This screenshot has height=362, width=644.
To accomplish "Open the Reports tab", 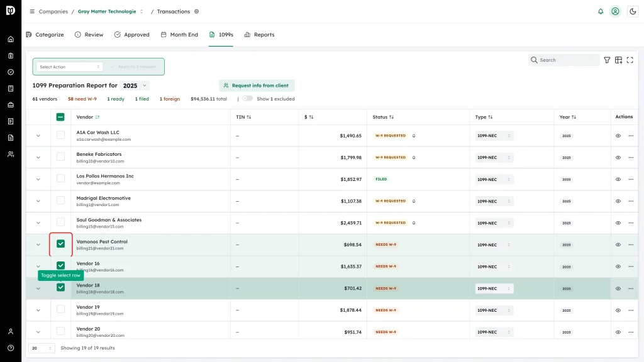I will (x=259, y=35).
